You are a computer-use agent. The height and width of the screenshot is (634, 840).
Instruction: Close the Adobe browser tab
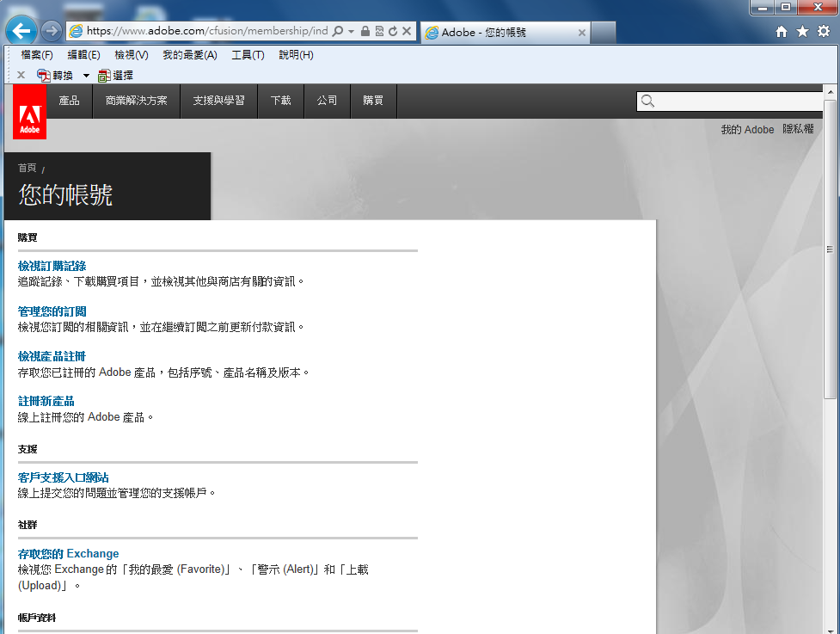(x=582, y=33)
